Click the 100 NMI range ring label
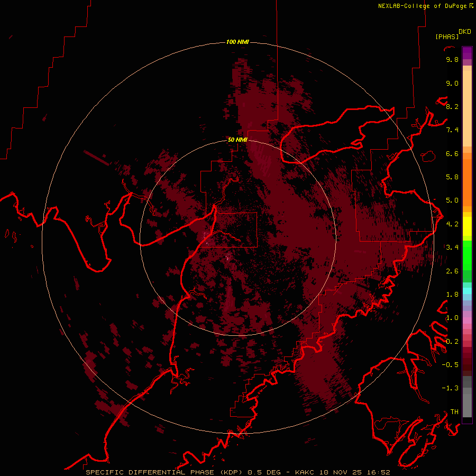 [237, 42]
